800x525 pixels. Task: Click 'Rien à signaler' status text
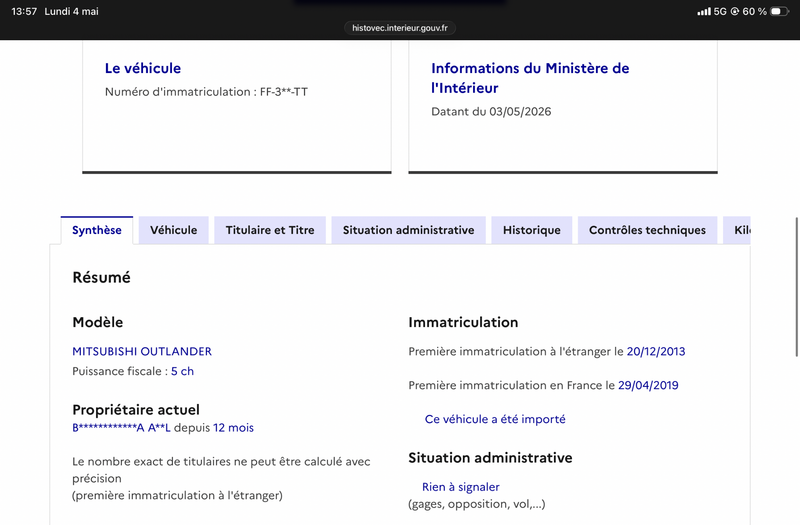(x=461, y=487)
